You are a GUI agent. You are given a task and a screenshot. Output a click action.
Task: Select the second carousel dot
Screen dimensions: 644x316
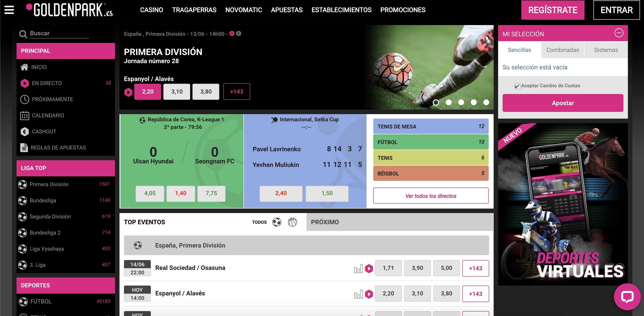click(448, 102)
